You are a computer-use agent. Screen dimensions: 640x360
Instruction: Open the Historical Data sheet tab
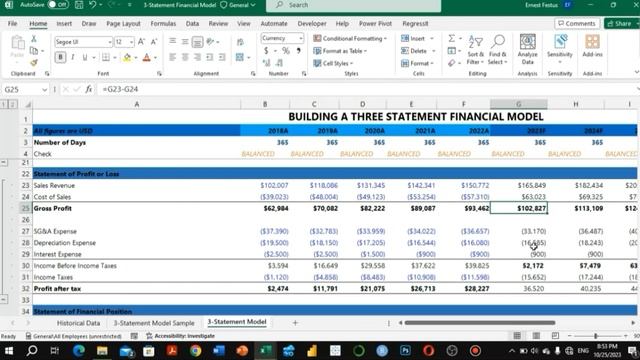click(x=78, y=323)
